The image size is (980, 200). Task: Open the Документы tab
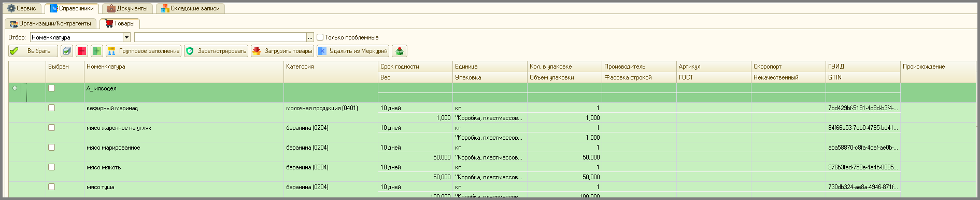127,8
